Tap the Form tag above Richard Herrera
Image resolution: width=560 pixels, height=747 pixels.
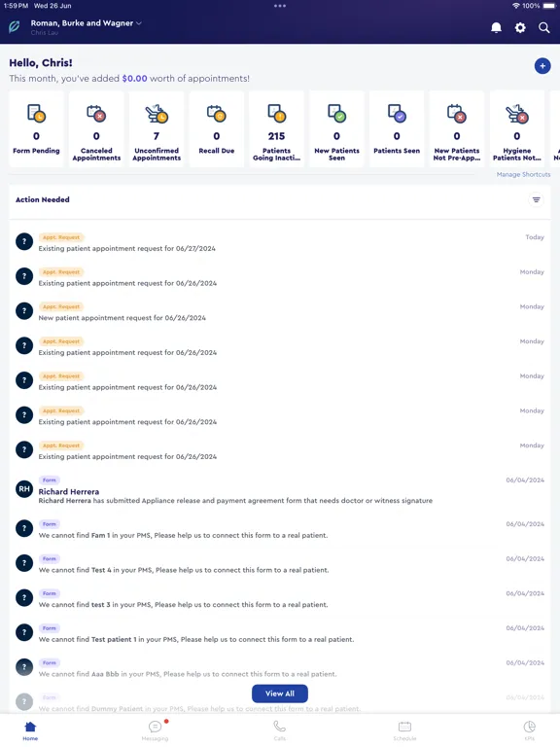tap(50, 480)
